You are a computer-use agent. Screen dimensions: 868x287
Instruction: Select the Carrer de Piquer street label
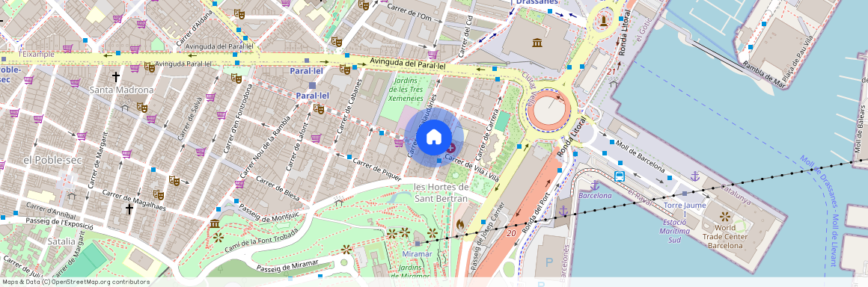click(376, 169)
